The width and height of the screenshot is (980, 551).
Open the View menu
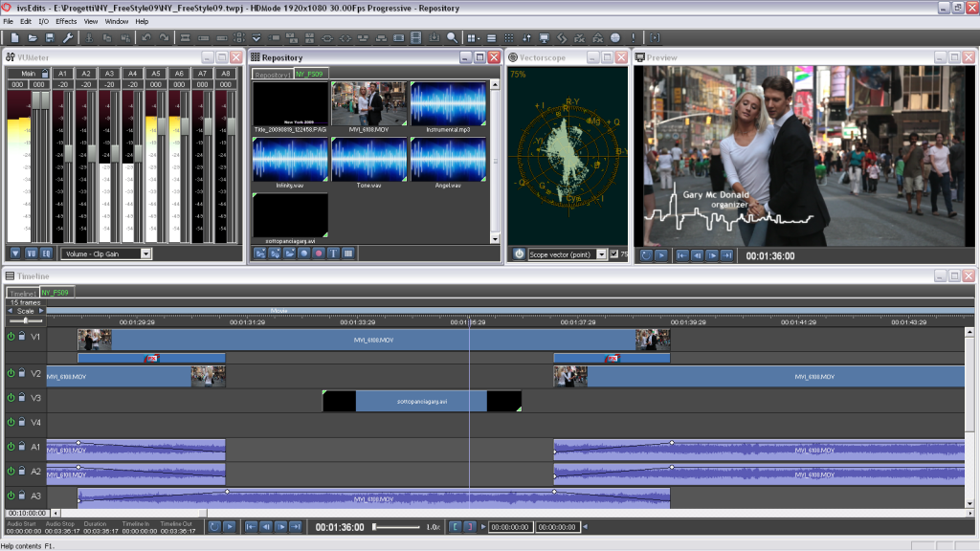pos(91,21)
